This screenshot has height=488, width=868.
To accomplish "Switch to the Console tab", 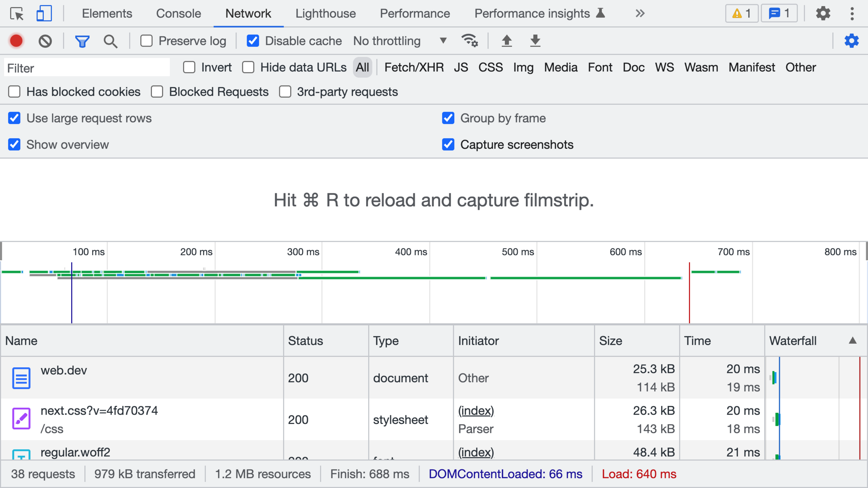I will tap(178, 14).
